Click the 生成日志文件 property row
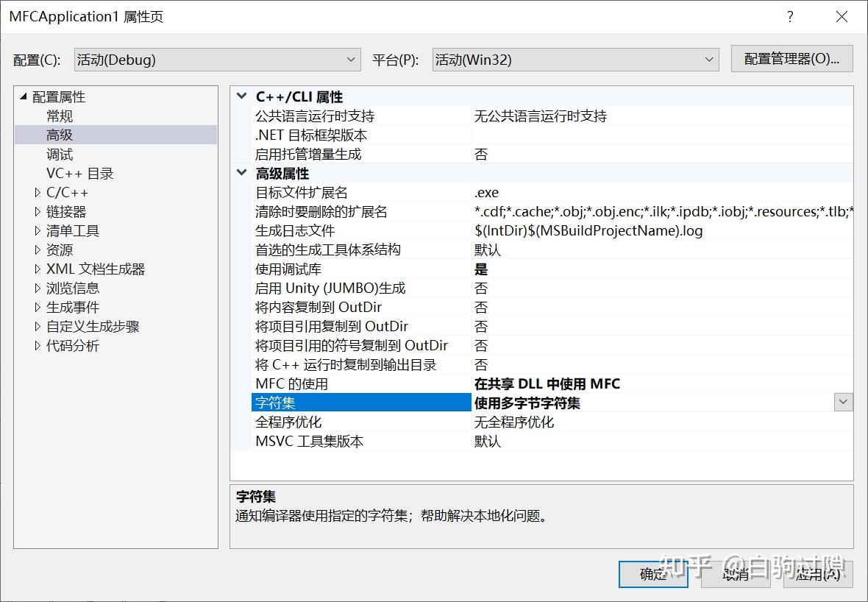The width and height of the screenshot is (868, 602). tap(552, 230)
